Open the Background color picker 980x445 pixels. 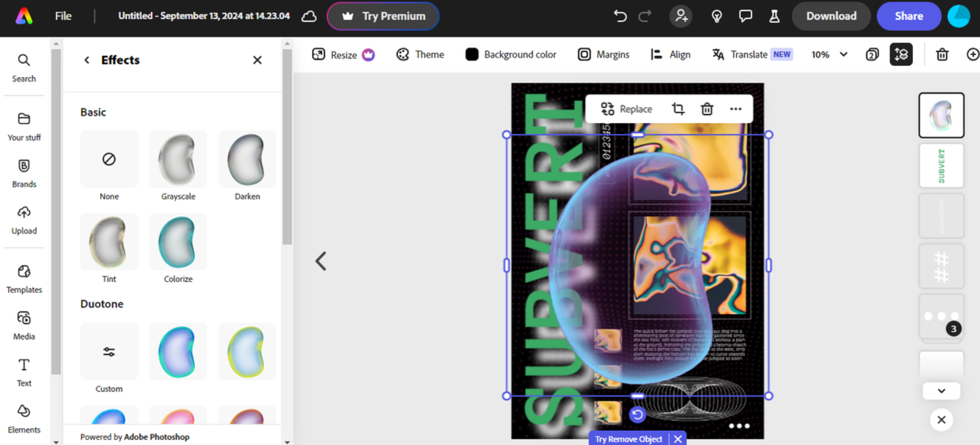click(511, 55)
